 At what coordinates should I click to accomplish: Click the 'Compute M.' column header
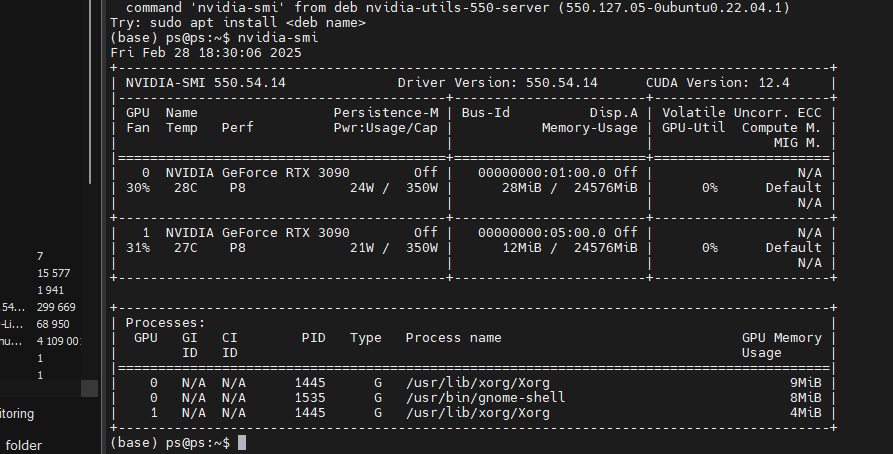[x=781, y=128]
